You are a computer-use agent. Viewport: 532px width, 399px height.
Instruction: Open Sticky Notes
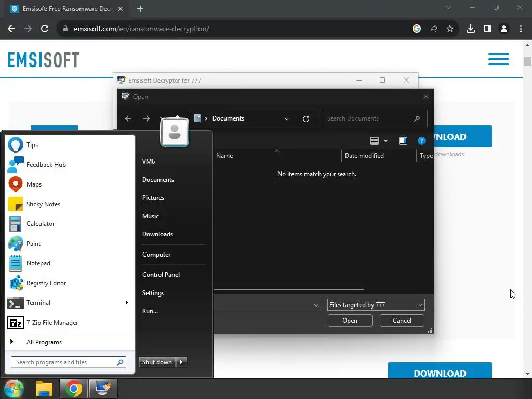tap(70, 204)
